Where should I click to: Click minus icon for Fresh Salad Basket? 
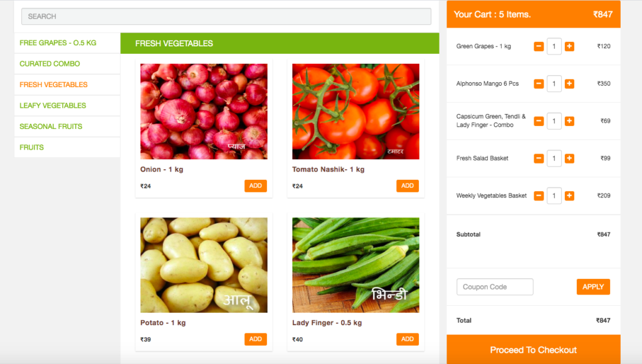coord(539,159)
